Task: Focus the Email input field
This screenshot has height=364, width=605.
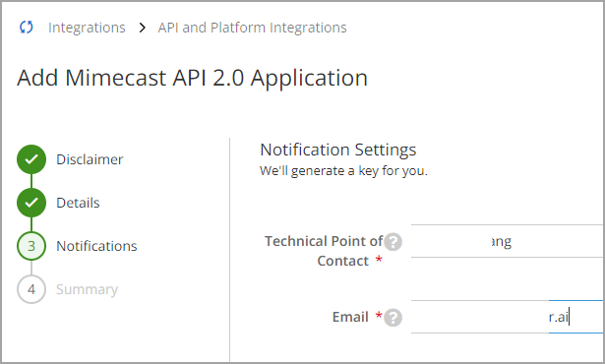Action: 507,317
